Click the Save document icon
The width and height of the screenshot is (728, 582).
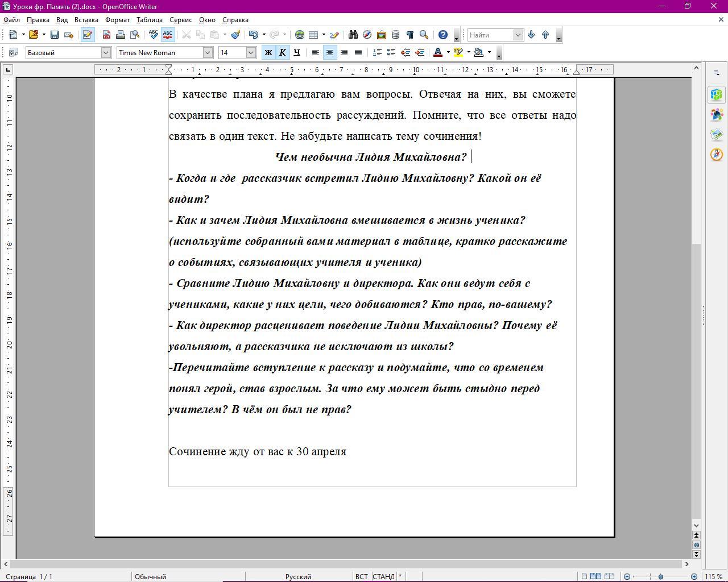click(55, 35)
